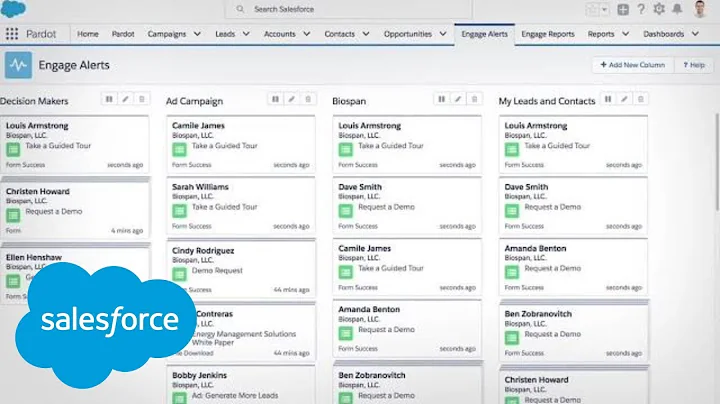Edit the Decision Makers column
The width and height of the screenshot is (720, 404).
125,99
